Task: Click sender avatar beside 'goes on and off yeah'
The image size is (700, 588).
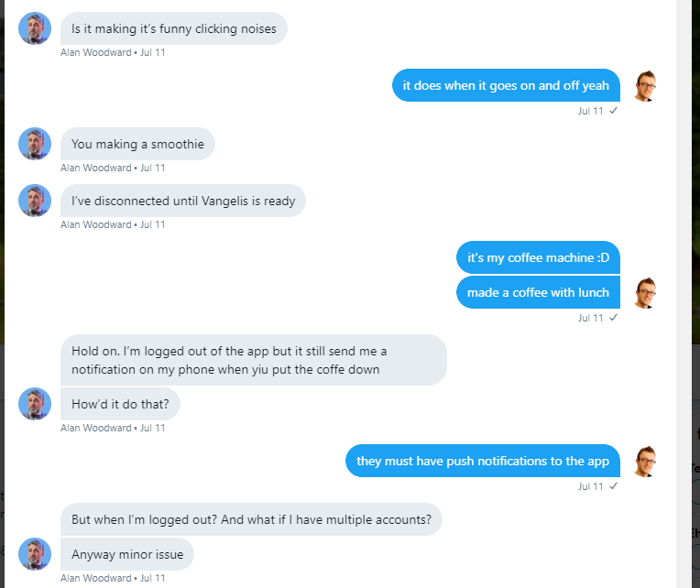Action: pyautogui.click(x=646, y=86)
